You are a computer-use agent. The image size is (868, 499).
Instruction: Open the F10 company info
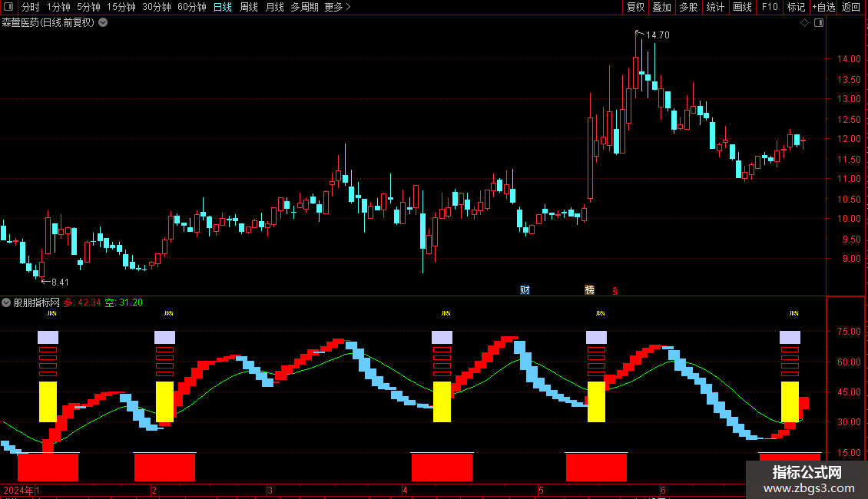click(x=770, y=7)
